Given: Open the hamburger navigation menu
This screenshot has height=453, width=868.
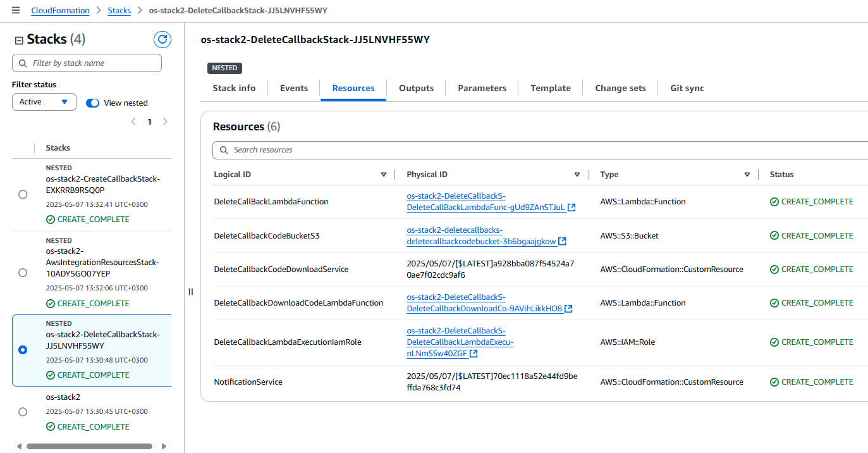Looking at the screenshot, I should pos(16,11).
